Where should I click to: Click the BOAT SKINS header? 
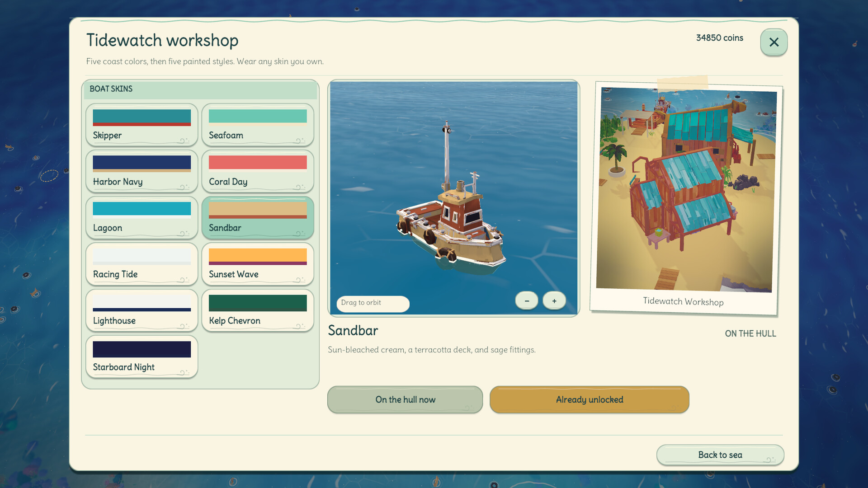[x=111, y=89]
